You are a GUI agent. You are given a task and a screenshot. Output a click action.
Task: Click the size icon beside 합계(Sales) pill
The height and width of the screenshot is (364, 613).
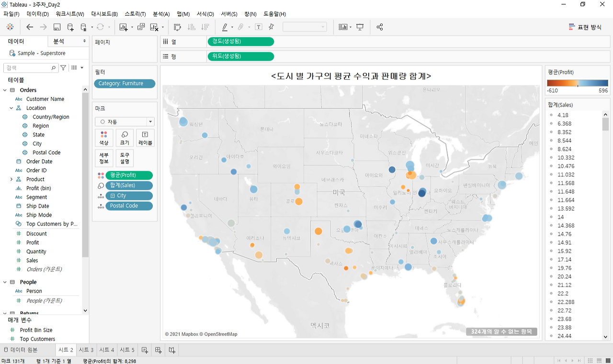(101, 186)
